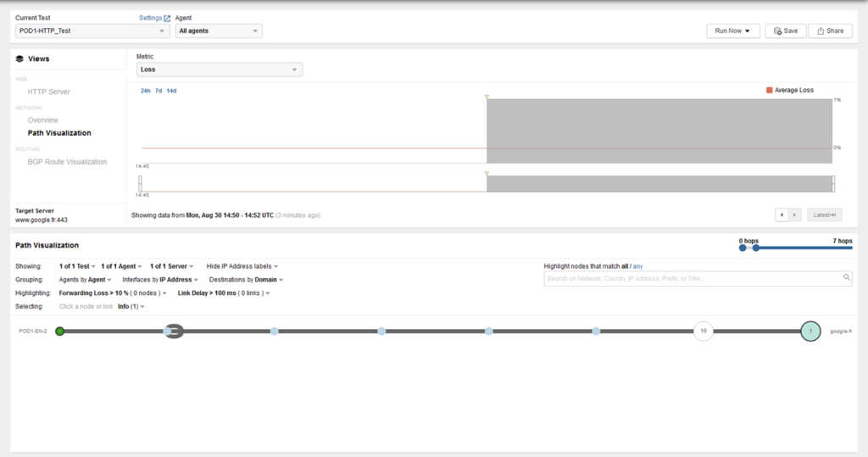Click the path node labeled 10
The image size is (868, 457).
pyautogui.click(x=703, y=331)
